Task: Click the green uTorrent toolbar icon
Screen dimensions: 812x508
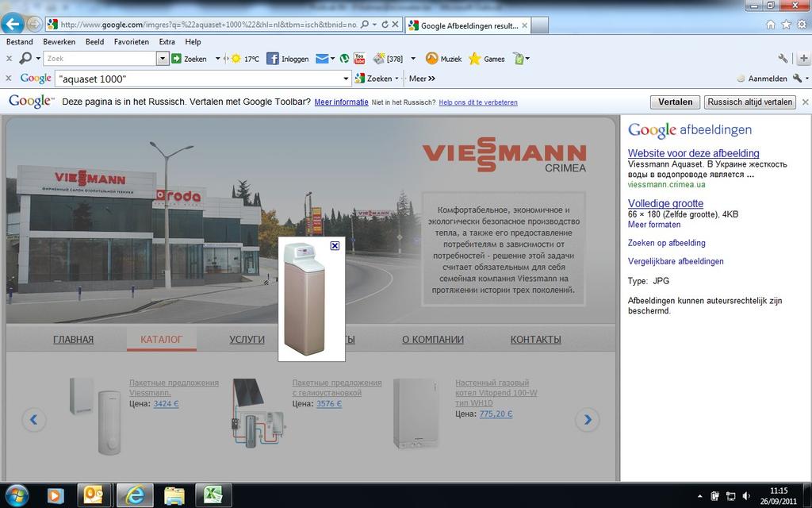Action: pos(344,59)
